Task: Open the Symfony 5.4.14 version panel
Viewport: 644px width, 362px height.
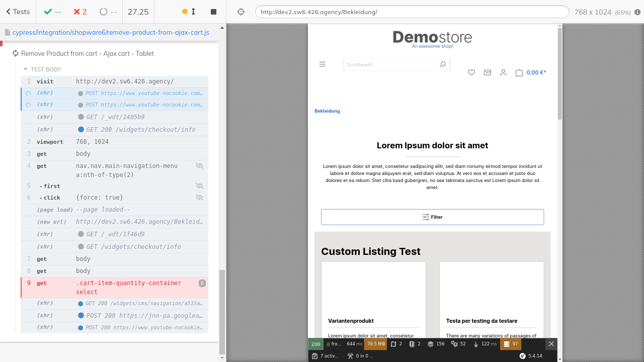Action: point(531,356)
